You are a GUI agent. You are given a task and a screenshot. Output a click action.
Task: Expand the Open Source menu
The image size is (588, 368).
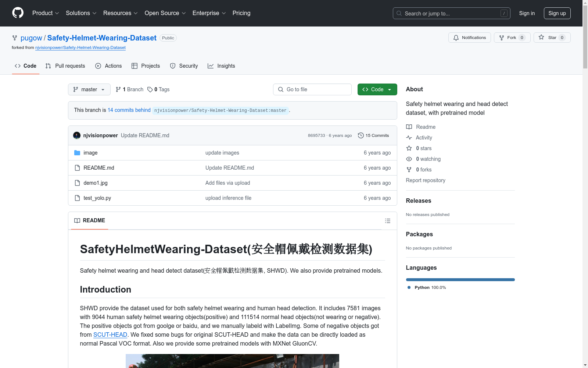165,13
